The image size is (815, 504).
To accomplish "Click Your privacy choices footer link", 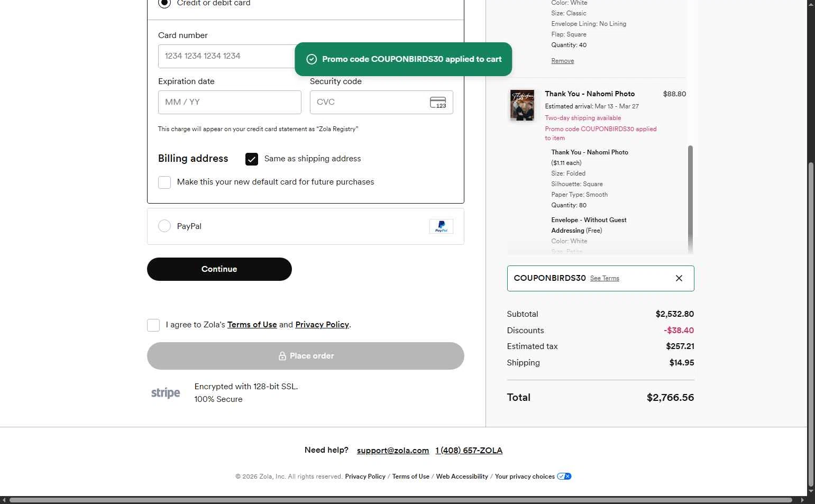I will 525,476.
